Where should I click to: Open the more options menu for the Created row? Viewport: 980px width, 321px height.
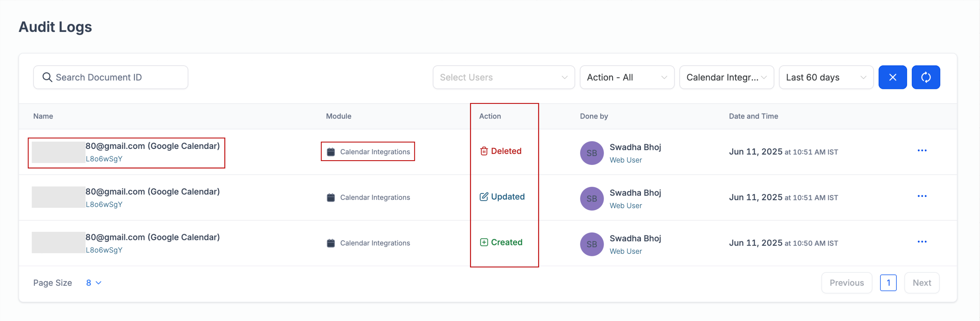point(922,242)
